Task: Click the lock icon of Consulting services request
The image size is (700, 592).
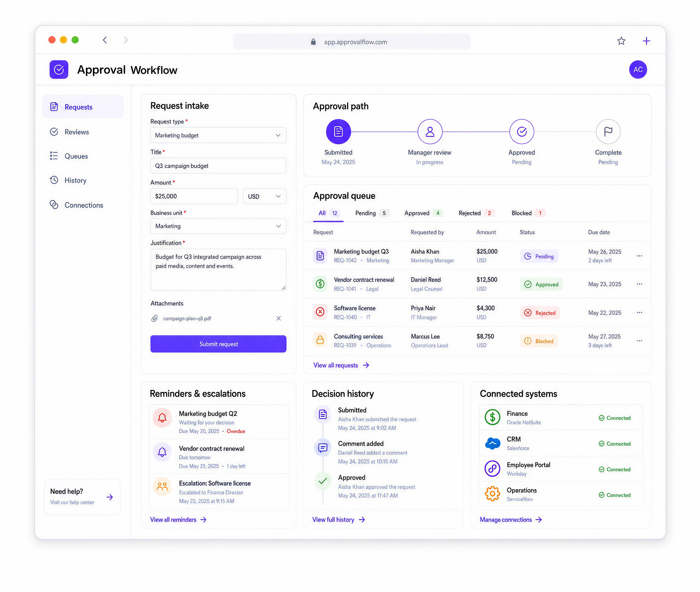Action: click(320, 340)
